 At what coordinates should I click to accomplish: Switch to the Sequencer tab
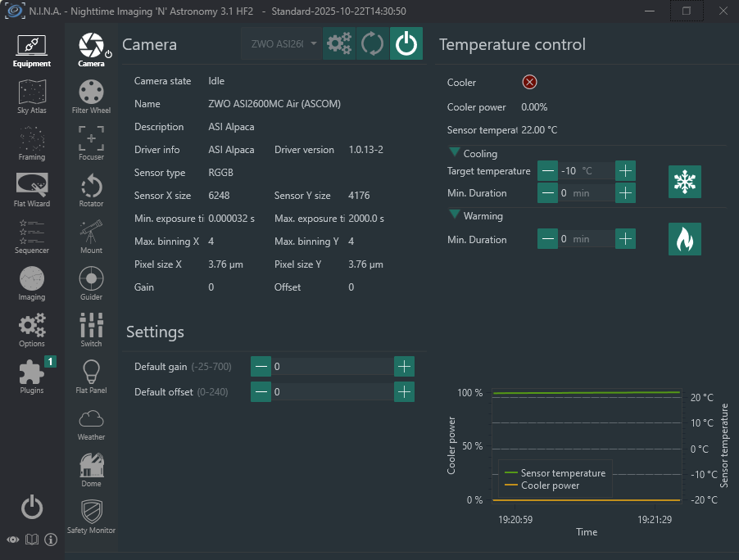click(x=32, y=236)
